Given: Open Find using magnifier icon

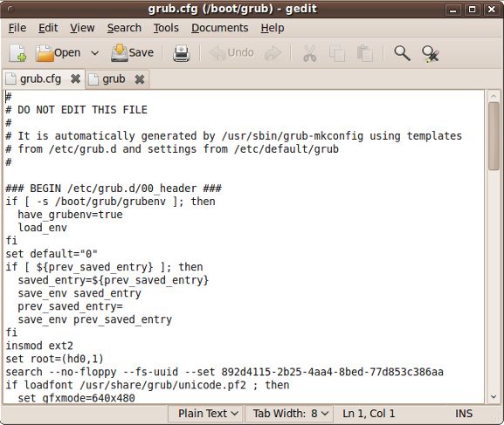Looking at the screenshot, I should click(x=402, y=53).
